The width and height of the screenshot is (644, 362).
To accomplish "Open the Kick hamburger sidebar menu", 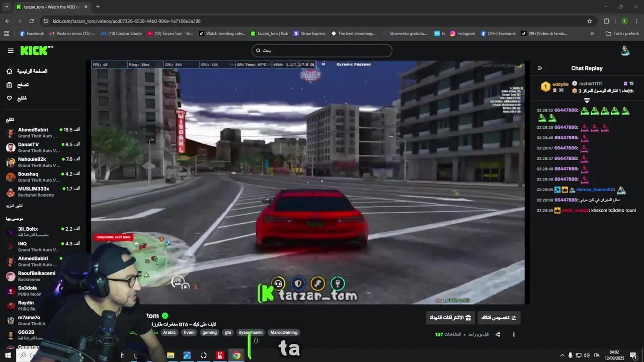I will pyautogui.click(x=11, y=51).
